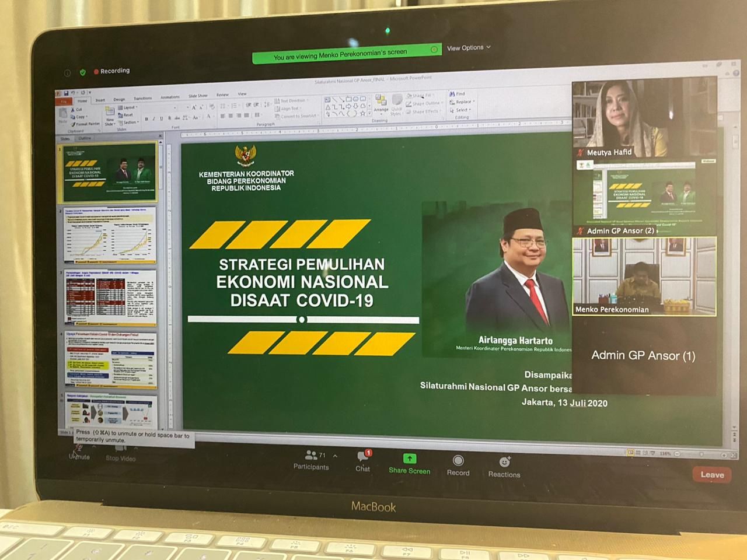Click the Leave meeting button
This screenshot has width=747, height=560.
coord(712,474)
